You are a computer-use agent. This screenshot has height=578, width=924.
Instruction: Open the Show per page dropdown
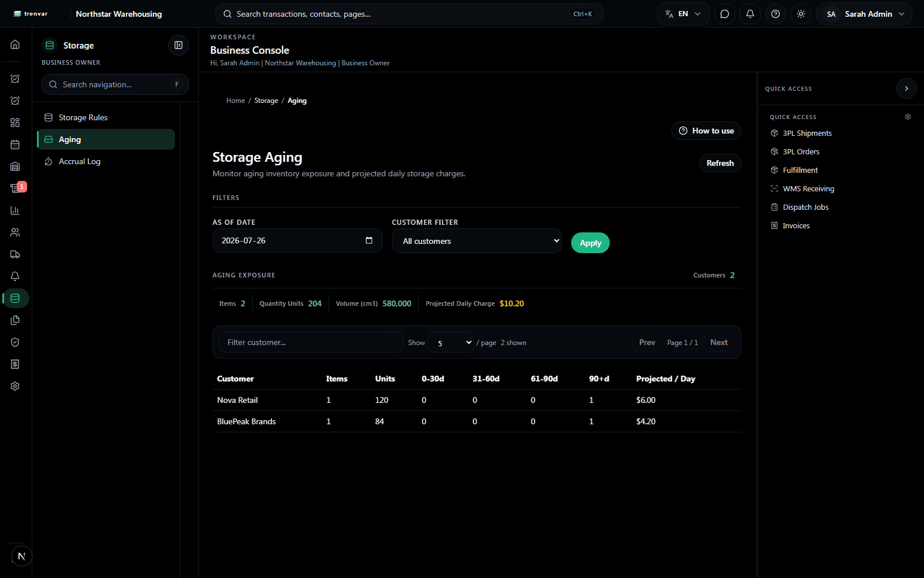pos(451,343)
